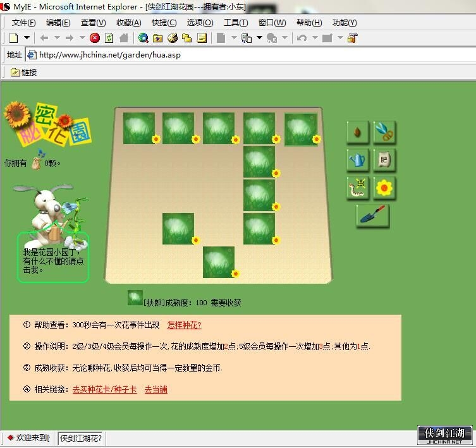This screenshot has height=448, width=476.
Task: Click the hammer tools icon on toolbar
Action: coord(352,38)
